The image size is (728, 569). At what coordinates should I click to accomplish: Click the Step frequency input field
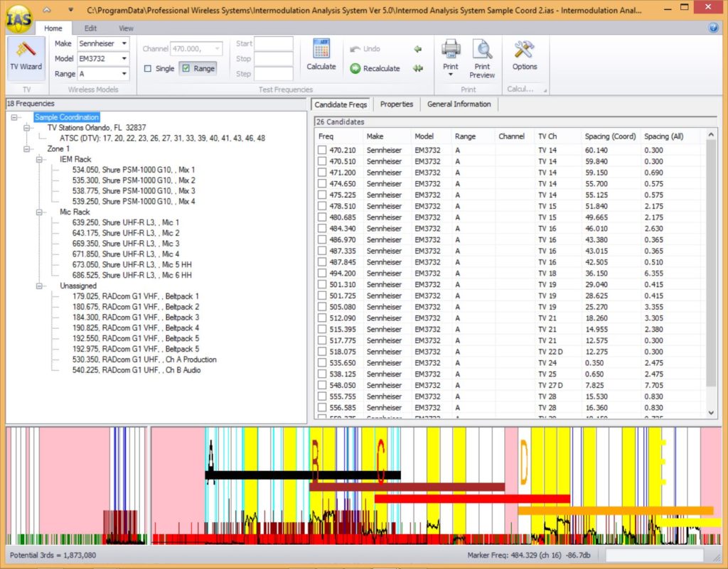pos(274,74)
